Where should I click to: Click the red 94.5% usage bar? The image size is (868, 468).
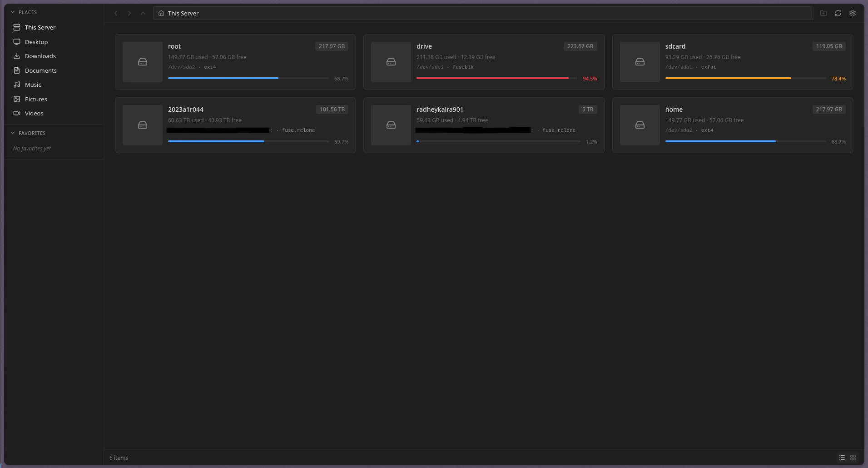click(497, 78)
